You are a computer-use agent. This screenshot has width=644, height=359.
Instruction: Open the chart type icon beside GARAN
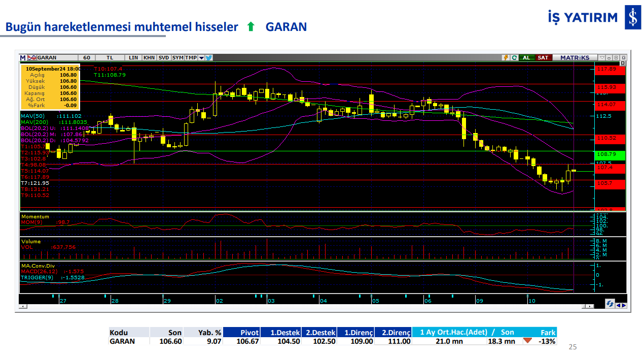[32, 58]
